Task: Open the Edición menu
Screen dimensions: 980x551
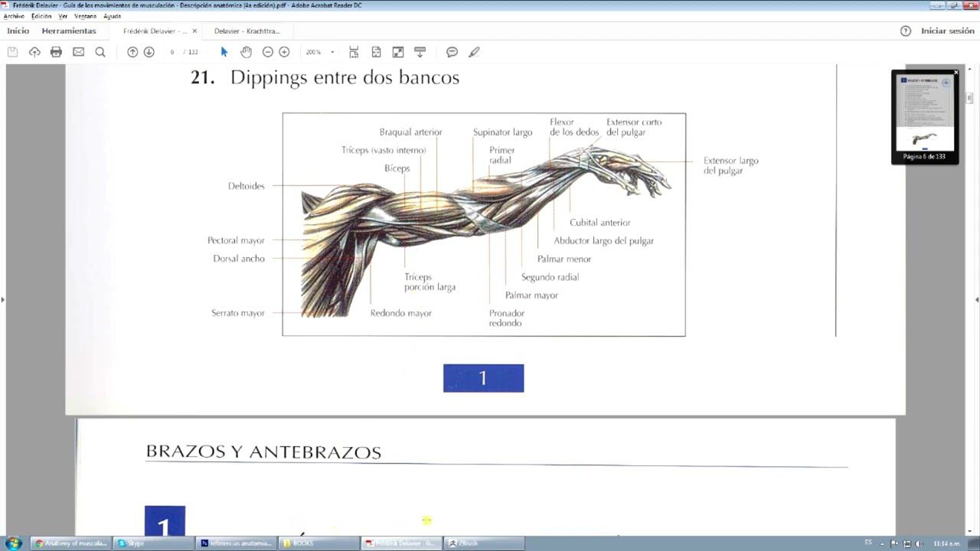Action: tap(41, 16)
